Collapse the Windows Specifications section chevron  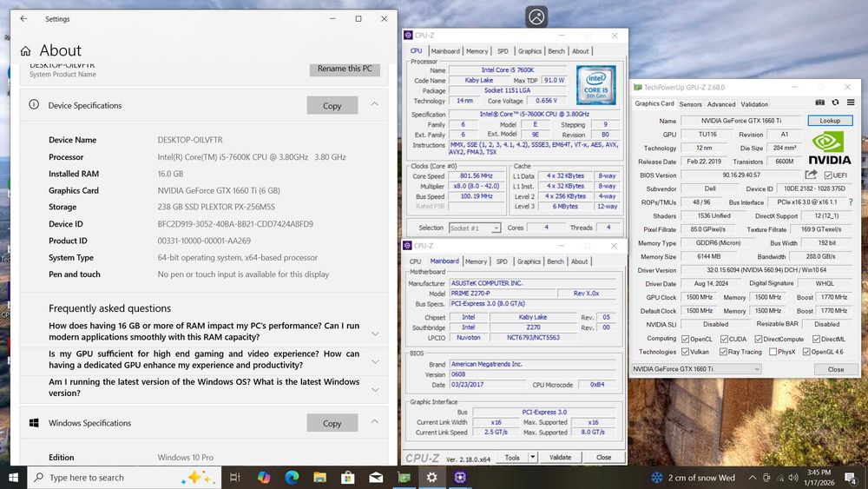[375, 421]
